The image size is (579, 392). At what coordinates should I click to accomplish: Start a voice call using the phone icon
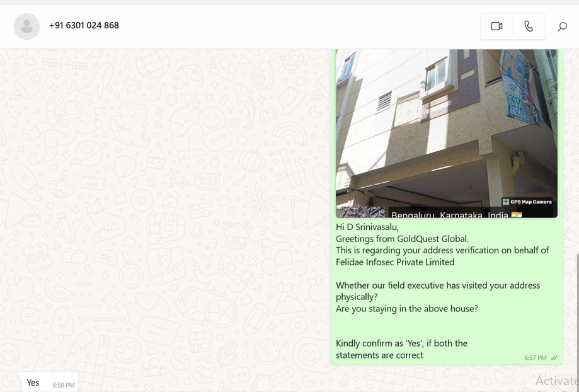[529, 26]
